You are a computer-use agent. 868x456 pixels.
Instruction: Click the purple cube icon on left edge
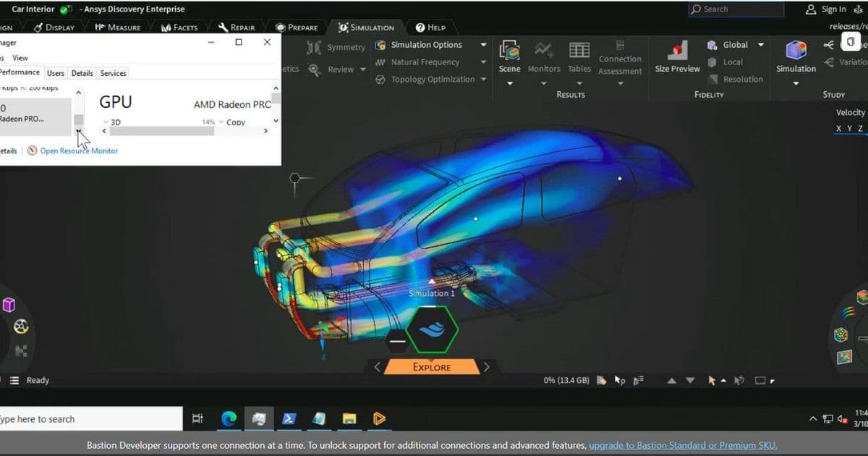(9, 305)
